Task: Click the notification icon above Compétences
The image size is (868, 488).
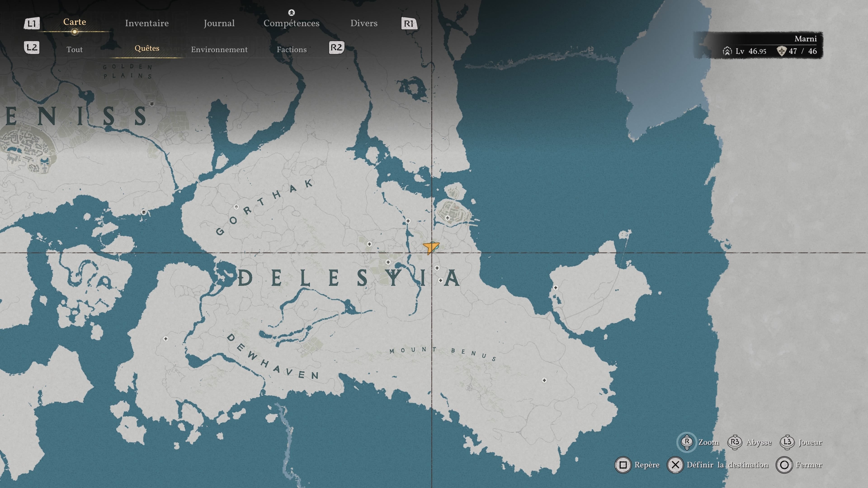Action: tap(291, 12)
